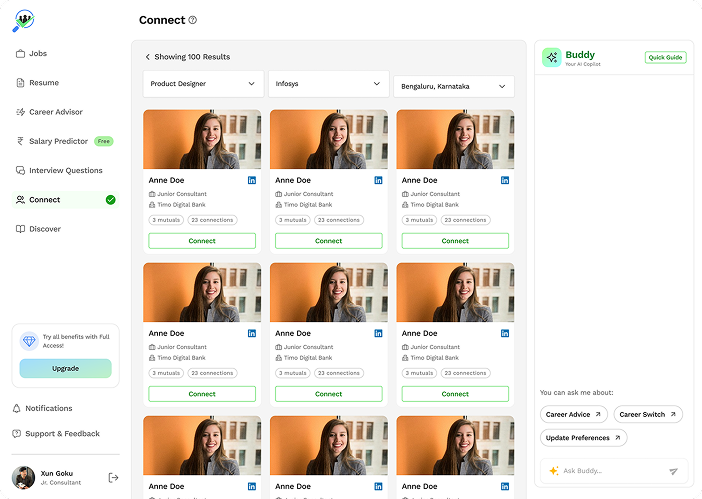Open LinkedIn icon on second-row right Anne Doe card
Viewport: 702px width, 499px height.
point(505,333)
